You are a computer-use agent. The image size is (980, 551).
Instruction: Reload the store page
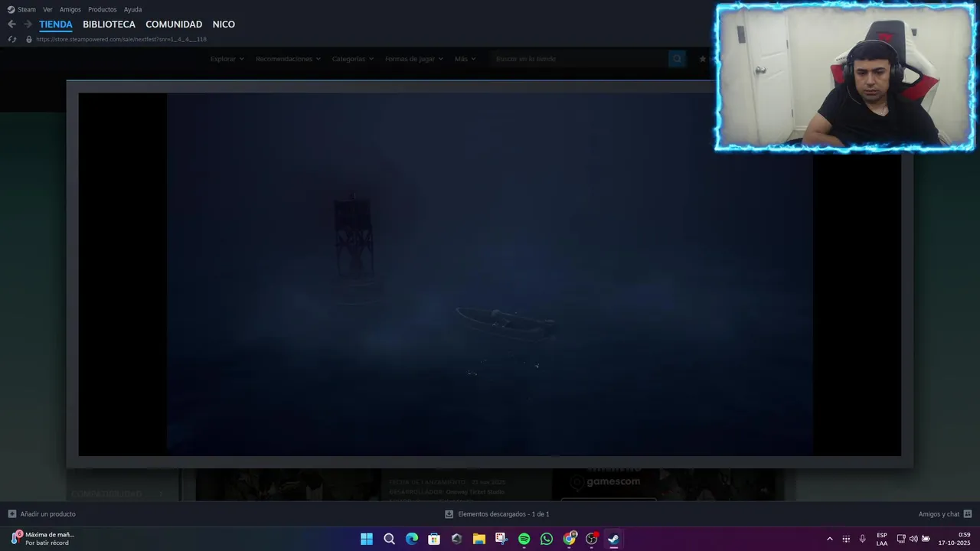point(11,39)
